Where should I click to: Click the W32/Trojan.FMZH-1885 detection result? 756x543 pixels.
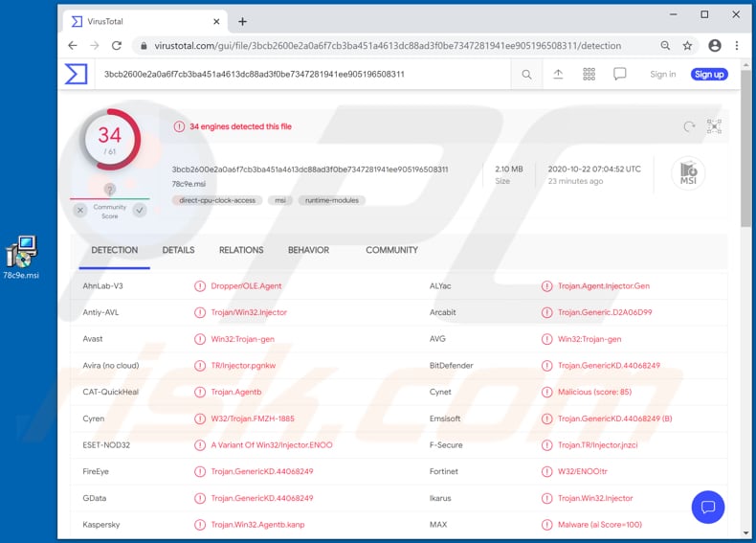253,419
